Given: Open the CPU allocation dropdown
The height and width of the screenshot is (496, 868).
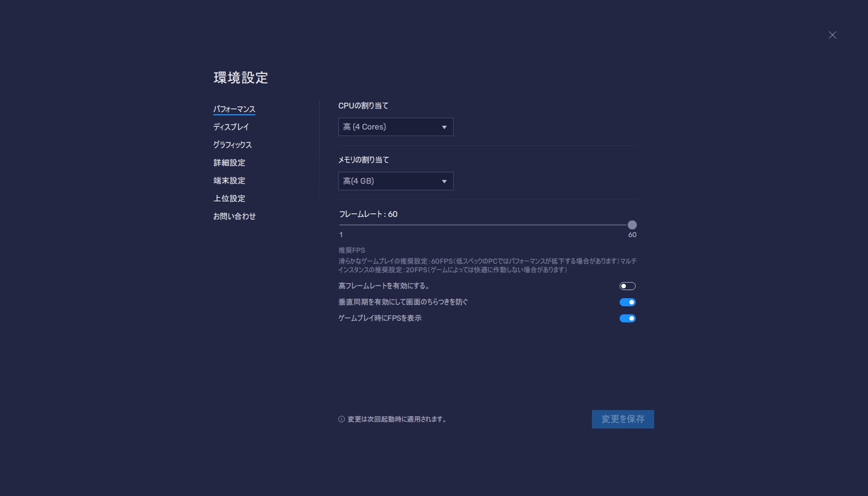Looking at the screenshot, I should 396,127.
